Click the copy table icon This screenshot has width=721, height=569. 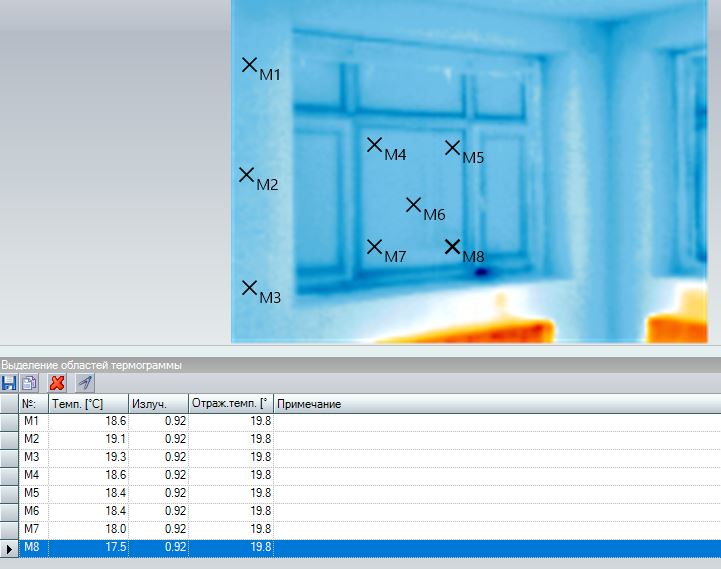(29, 383)
